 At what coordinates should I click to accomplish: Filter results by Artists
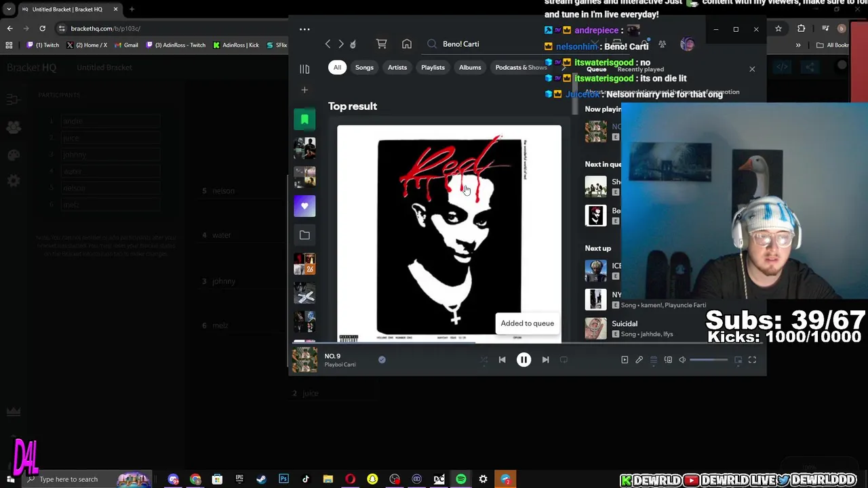397,67
